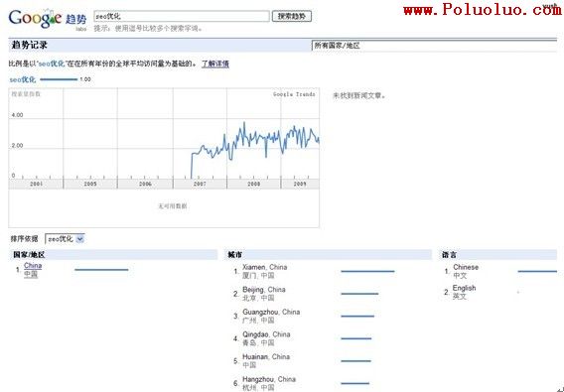Select the 2007 year marker on chart
The image size is (564, 392).
(200, 184)
